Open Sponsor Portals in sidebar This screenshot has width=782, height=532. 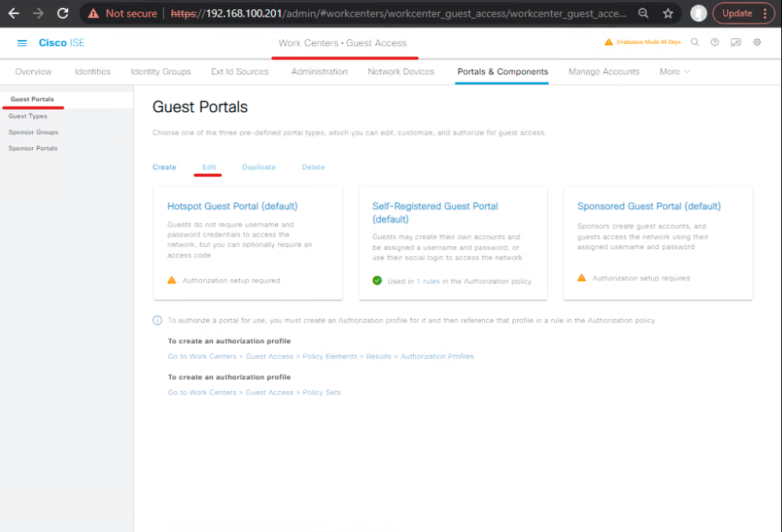(x=33, y=148)
